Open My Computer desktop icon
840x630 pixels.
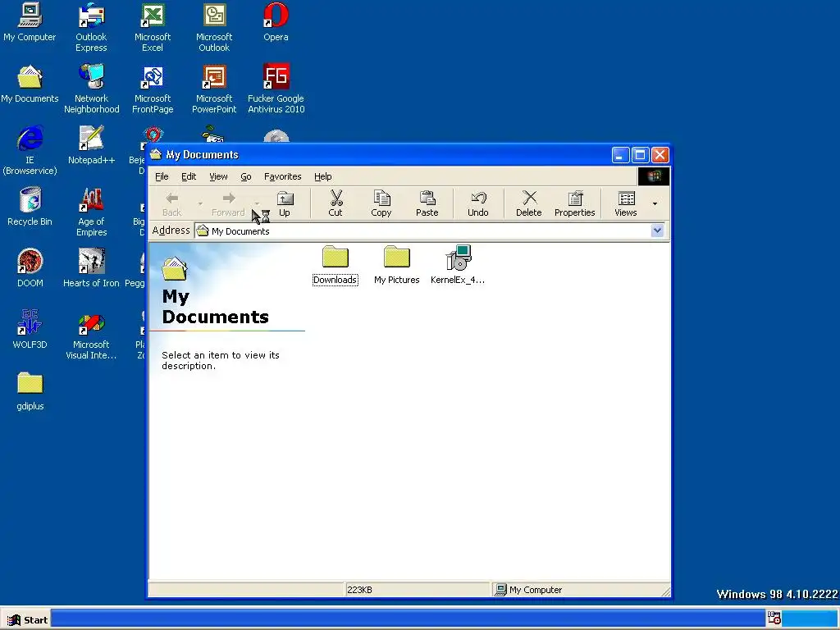tap(30, 21)
